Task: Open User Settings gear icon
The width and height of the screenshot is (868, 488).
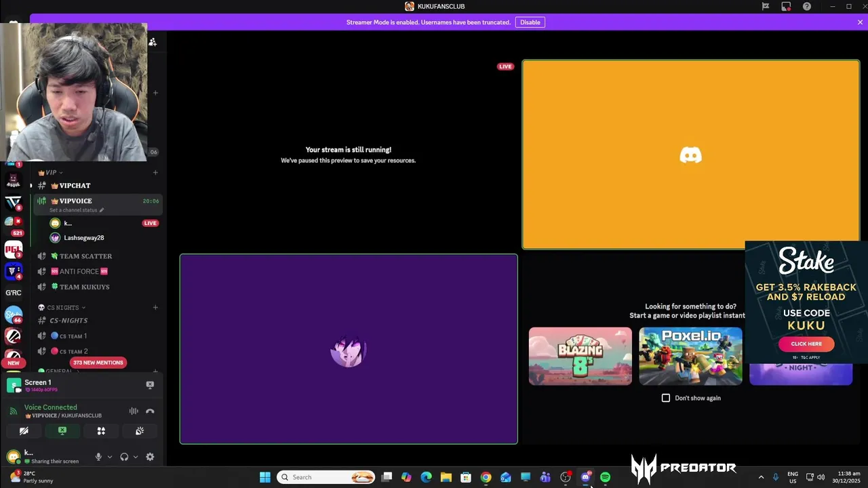Action: pyautogui.click(x=150, y=457)
